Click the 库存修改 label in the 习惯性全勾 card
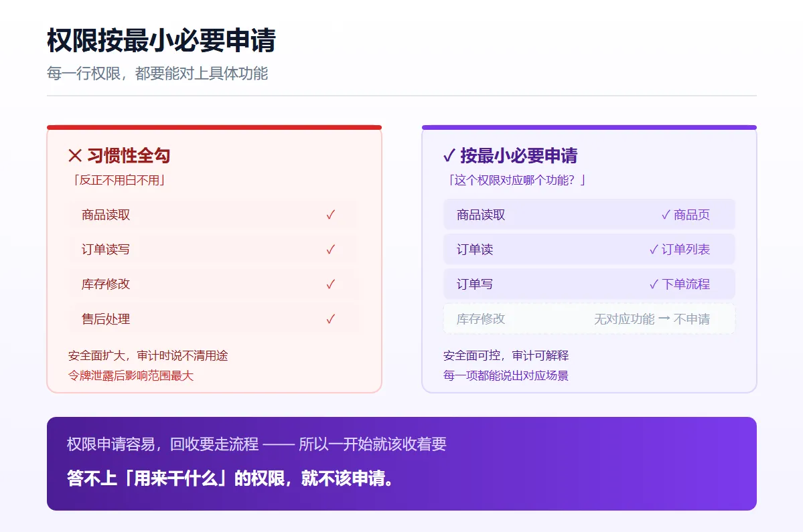803x532 pixels. [106, 284]
